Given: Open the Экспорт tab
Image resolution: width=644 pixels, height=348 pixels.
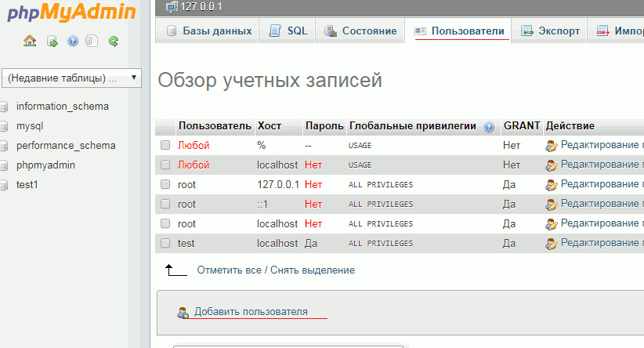Looking at the screenshot, I should click(551, 31).
